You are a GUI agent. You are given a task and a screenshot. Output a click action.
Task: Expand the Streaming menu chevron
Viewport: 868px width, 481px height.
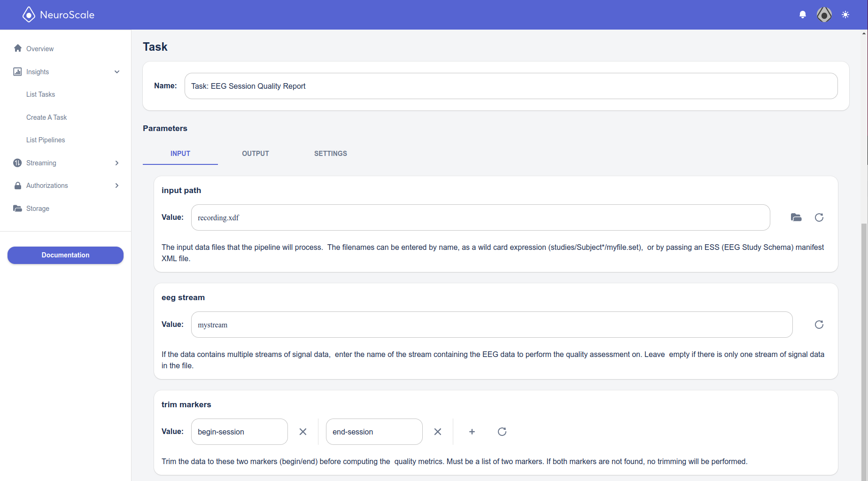117,163
